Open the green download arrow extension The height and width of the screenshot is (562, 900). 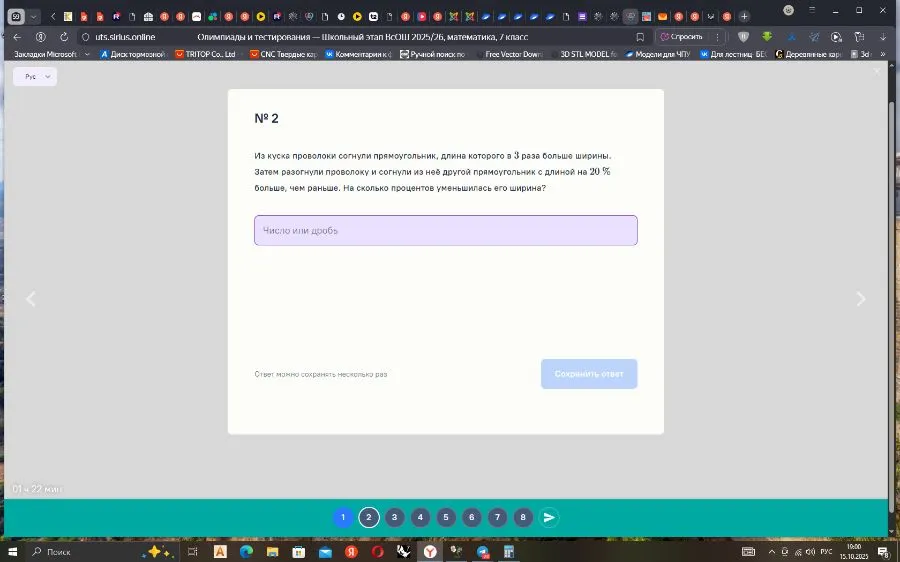767,37
